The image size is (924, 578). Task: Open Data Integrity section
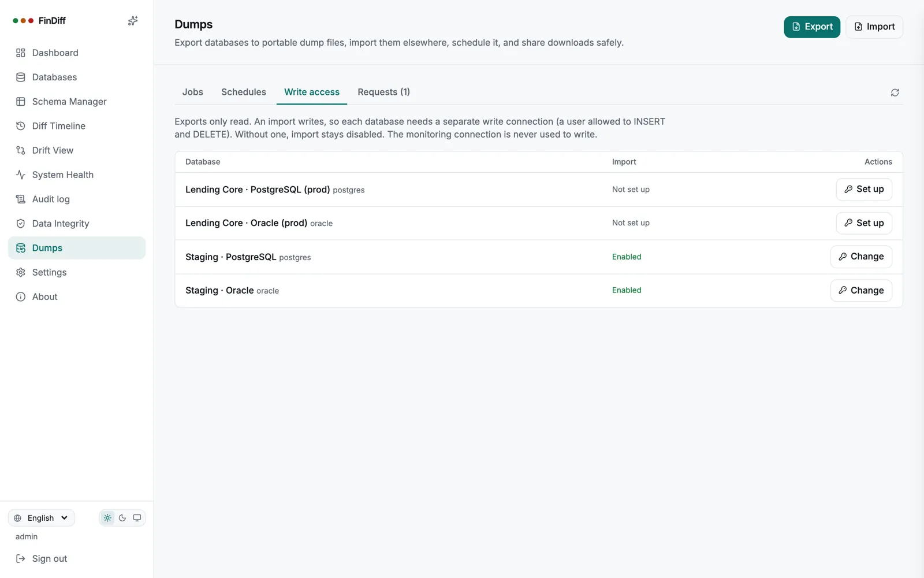click(77, 224)
